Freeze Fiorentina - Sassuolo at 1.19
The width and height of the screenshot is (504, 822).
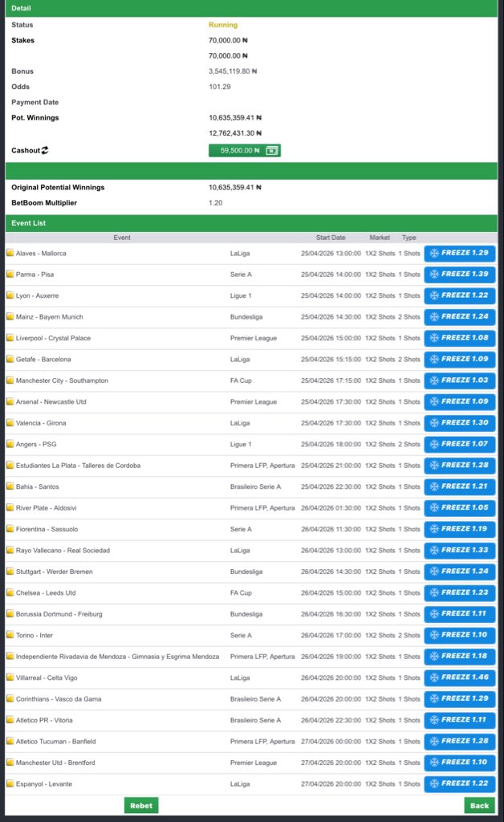tap(460, 529)
